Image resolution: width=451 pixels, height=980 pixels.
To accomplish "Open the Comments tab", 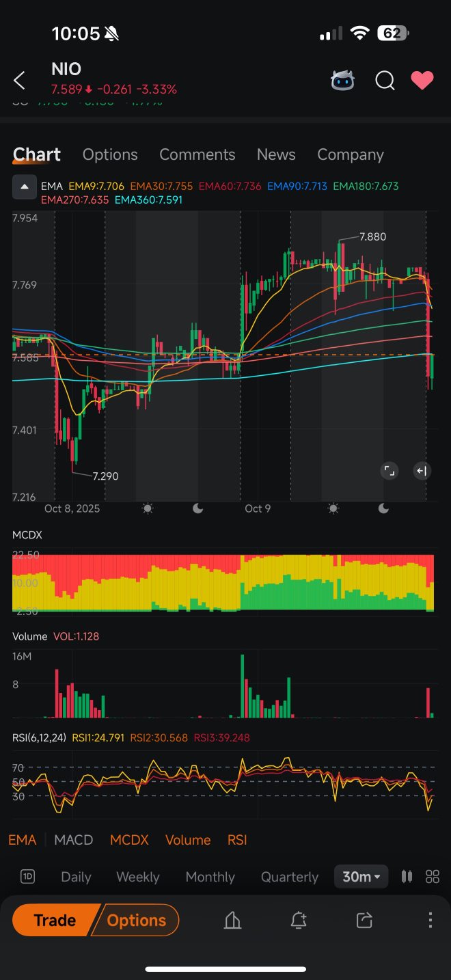I will tap(197, 154).
